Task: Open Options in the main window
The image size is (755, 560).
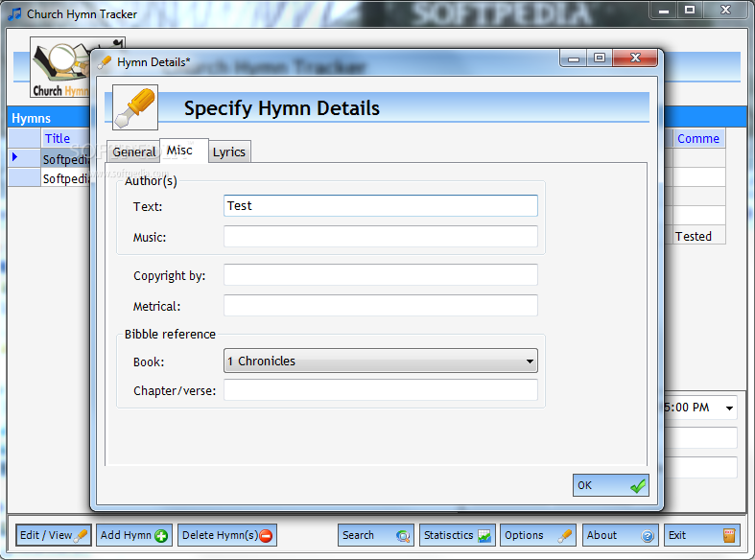Action: click(x=538, y=535)
